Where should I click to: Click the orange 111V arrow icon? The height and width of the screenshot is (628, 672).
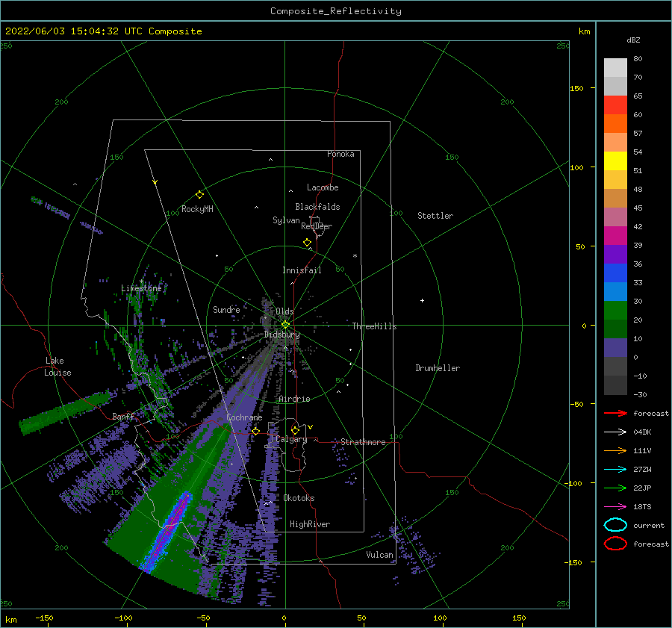point(615,450)
